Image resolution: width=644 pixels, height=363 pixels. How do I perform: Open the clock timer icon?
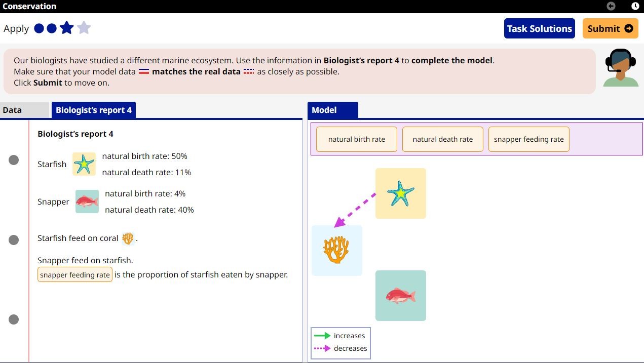[635, 6]
